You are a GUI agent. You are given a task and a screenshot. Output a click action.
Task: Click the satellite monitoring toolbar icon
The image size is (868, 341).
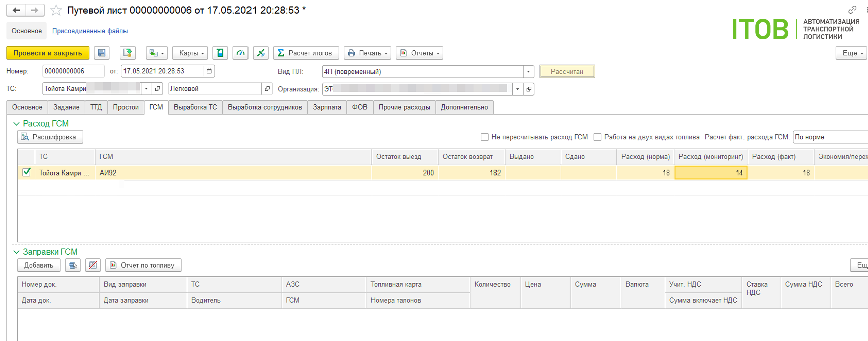click(x=261, y=53)
